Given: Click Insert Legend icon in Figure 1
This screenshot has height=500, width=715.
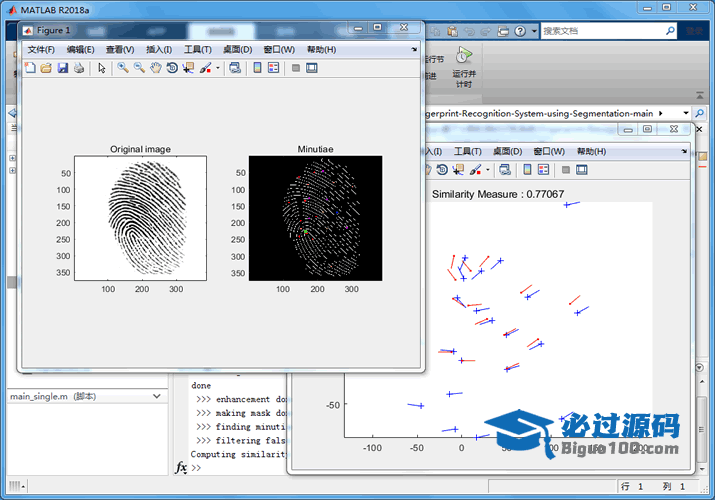Looking at the screenshot, I should pyautogui.click(x=273, y=68).
